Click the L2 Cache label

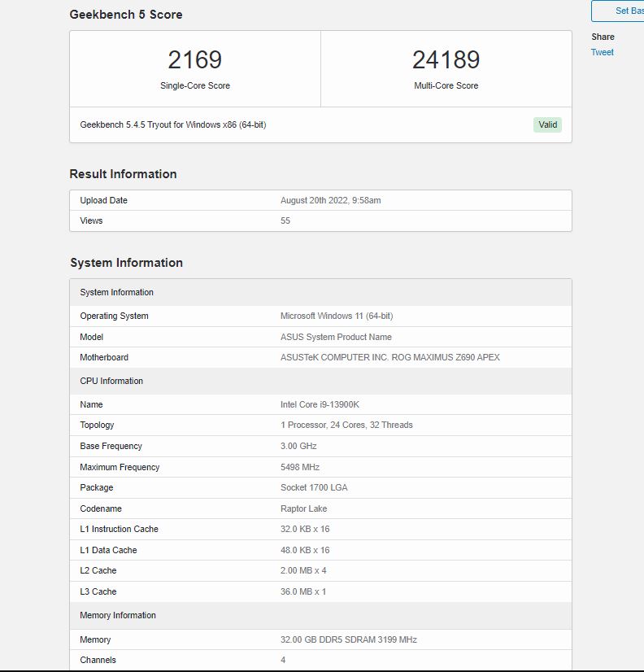(x=98, y=571)
